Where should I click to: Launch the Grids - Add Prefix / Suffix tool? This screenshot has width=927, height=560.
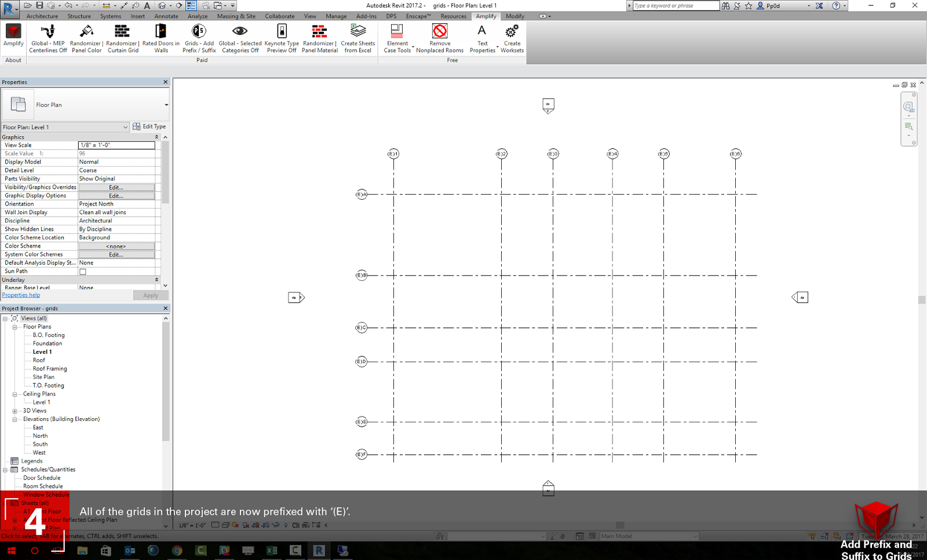click(x=199, y=38)
